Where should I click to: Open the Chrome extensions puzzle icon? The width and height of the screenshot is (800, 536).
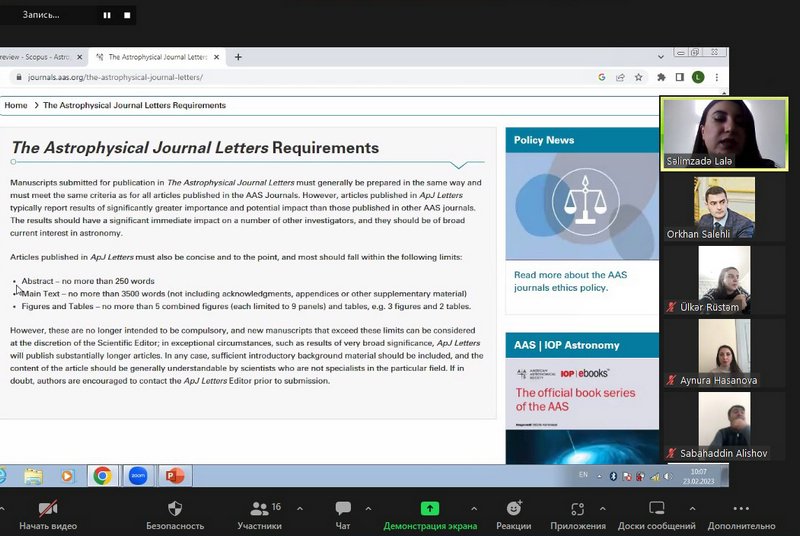[x=661, y=78]
